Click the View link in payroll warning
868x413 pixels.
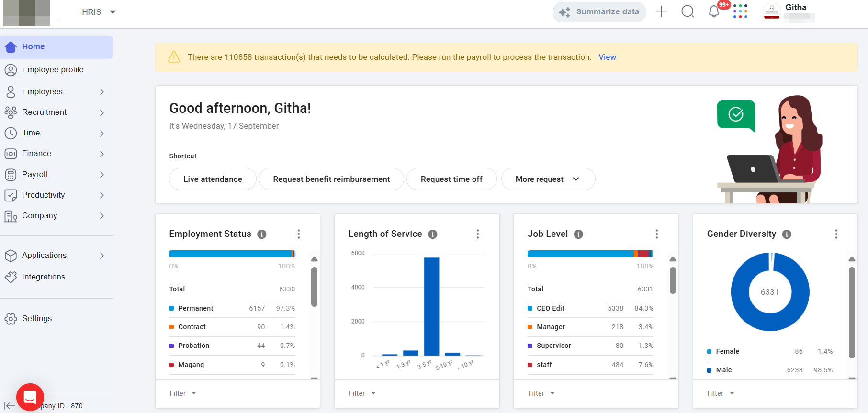click(x=607, y=57)
